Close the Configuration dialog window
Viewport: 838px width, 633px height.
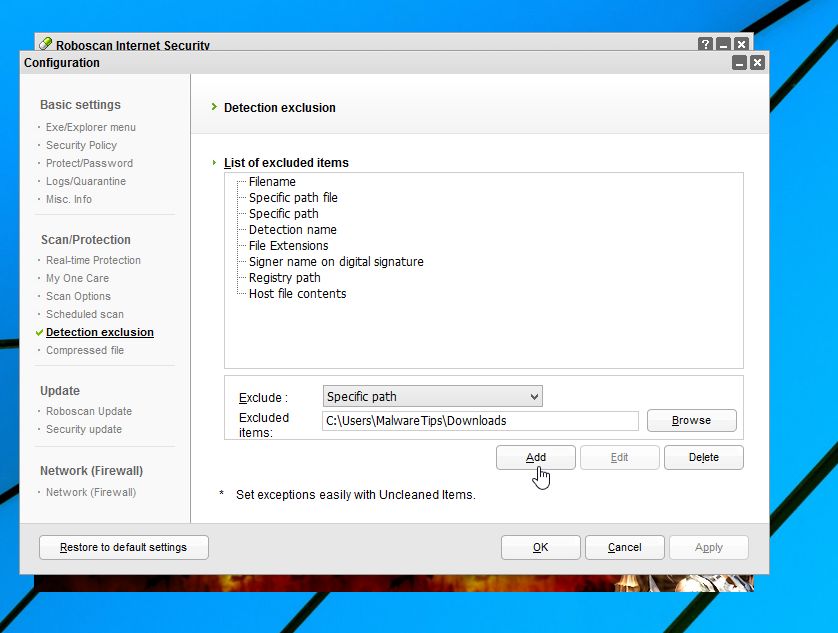tap(757, 63)
